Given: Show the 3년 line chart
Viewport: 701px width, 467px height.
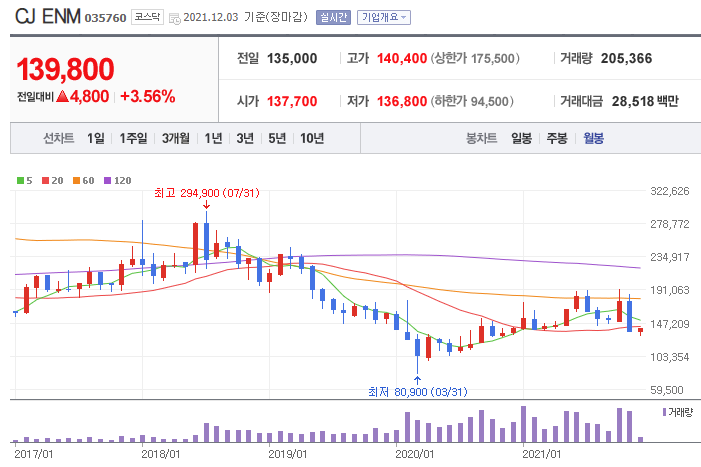Looking at the screenshot, I should 245,139.
